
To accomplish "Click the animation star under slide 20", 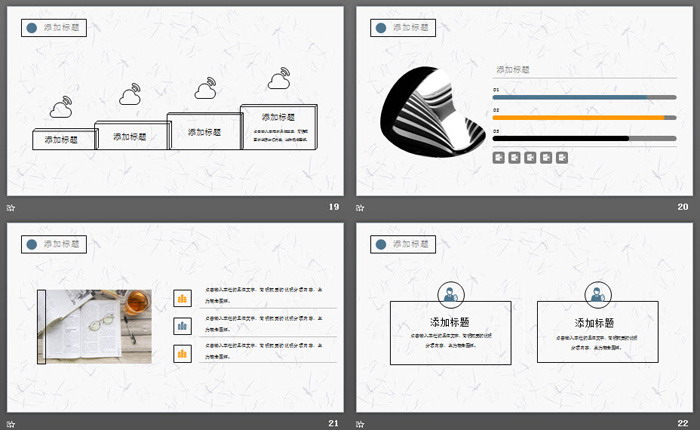I will pyautogui.click(x=360, y=207).
